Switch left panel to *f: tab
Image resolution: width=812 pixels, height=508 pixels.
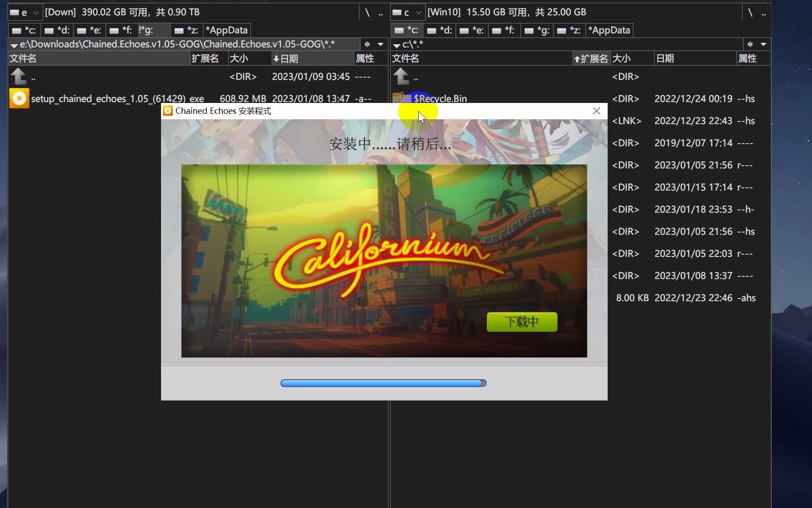122,30
